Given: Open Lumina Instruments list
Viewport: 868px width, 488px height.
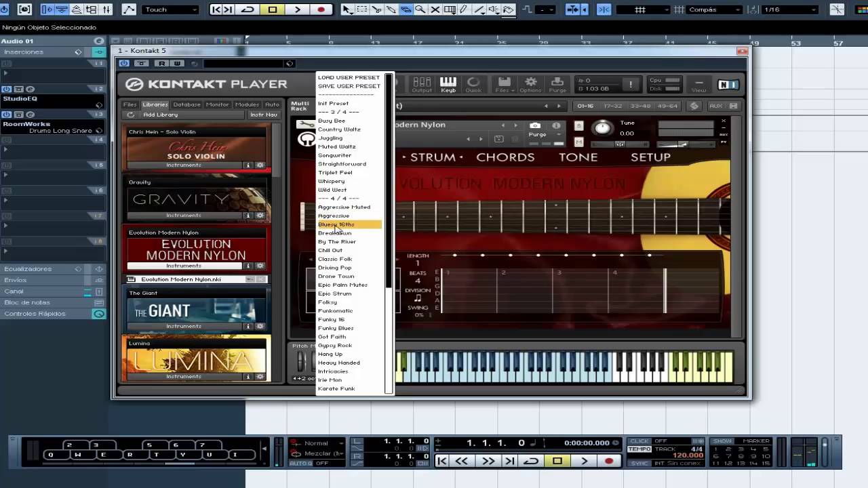Looking at the screenshot, I should (184, 377).
